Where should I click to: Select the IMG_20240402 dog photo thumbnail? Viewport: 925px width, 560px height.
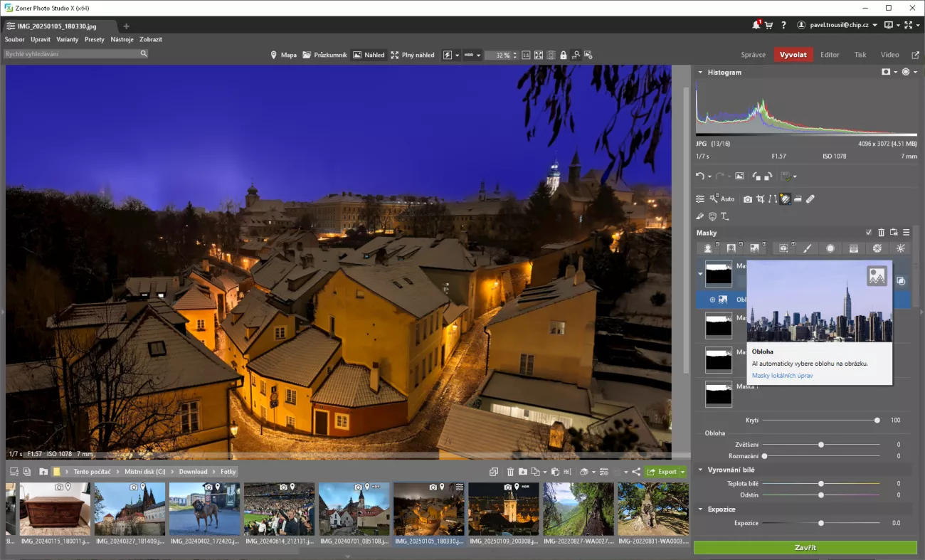(205, 509)
